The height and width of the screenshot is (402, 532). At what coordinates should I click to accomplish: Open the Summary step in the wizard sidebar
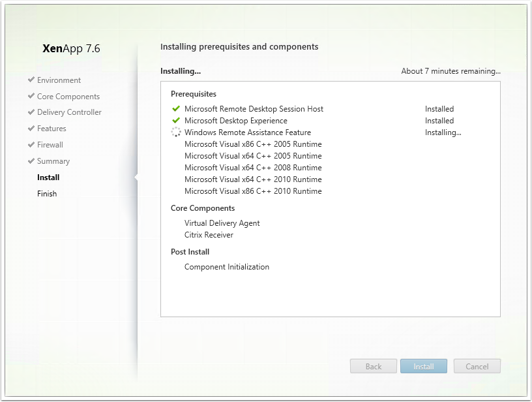53,161
